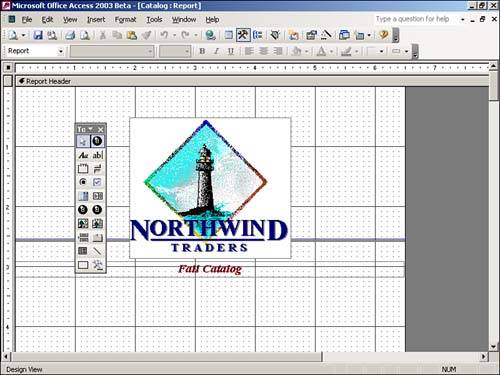Click the AutoFormat icon
The height and width of the screenshot is (375, 500).
coord(275,35)
